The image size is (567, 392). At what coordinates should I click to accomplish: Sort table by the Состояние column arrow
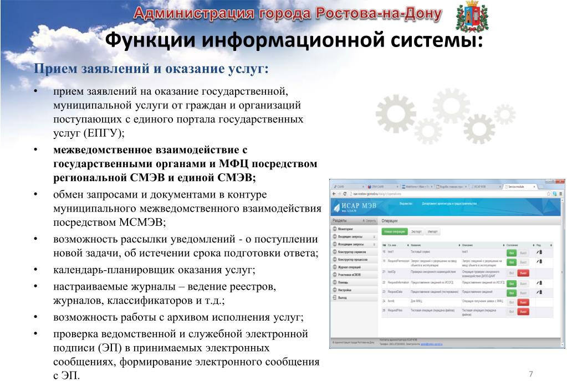(533, 245)
